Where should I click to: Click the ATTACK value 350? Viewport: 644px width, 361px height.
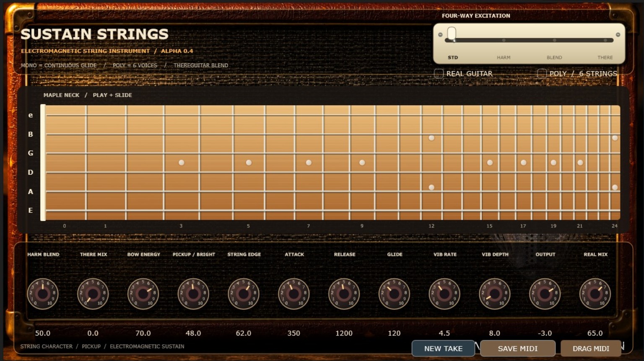[x=294, y=333]
